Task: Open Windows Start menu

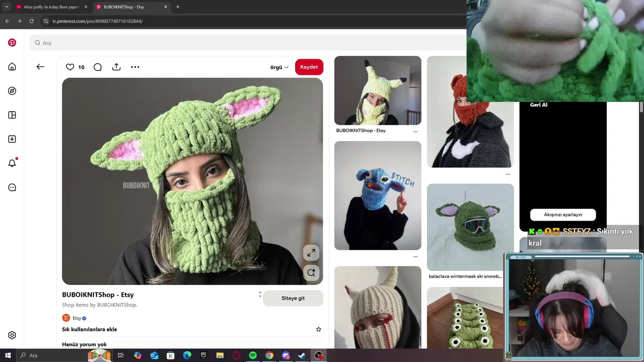Action: [8, 355]
